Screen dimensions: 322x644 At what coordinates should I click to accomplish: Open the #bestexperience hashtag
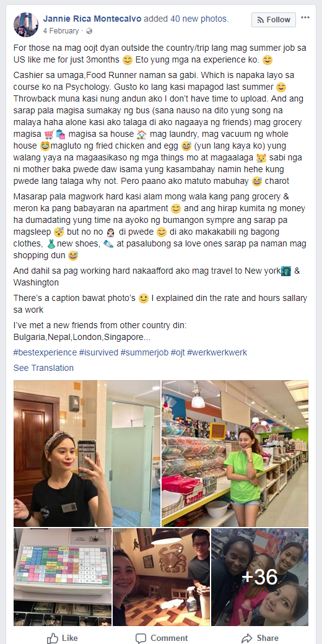(x=45, y=352)
